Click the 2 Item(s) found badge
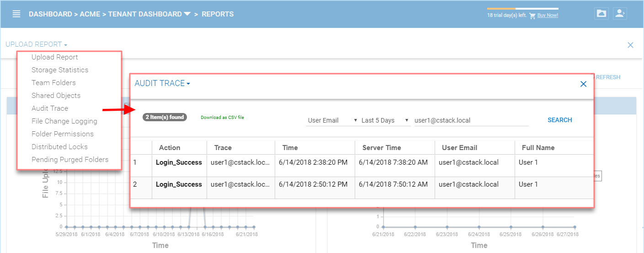 (165, 117)
